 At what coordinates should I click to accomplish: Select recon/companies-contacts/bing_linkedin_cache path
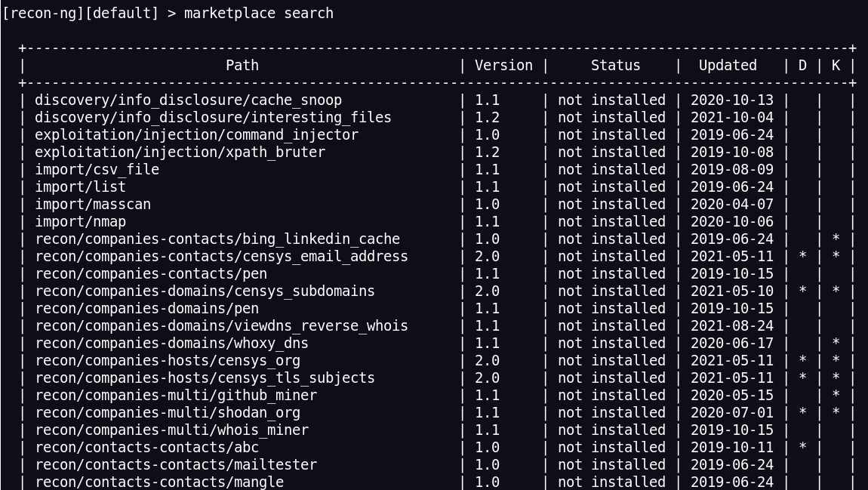[217, 239]
